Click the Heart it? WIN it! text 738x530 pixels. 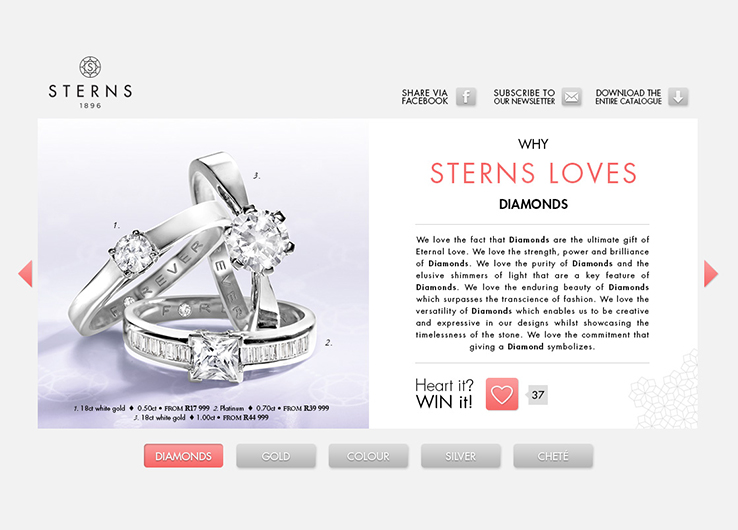point(444,394)
